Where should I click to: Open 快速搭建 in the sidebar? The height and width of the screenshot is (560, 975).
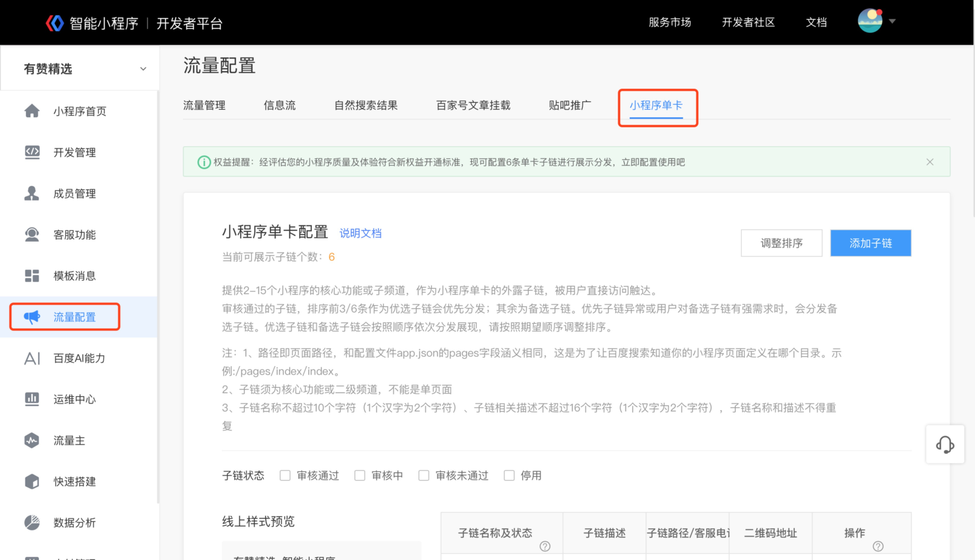coord(75,482)
